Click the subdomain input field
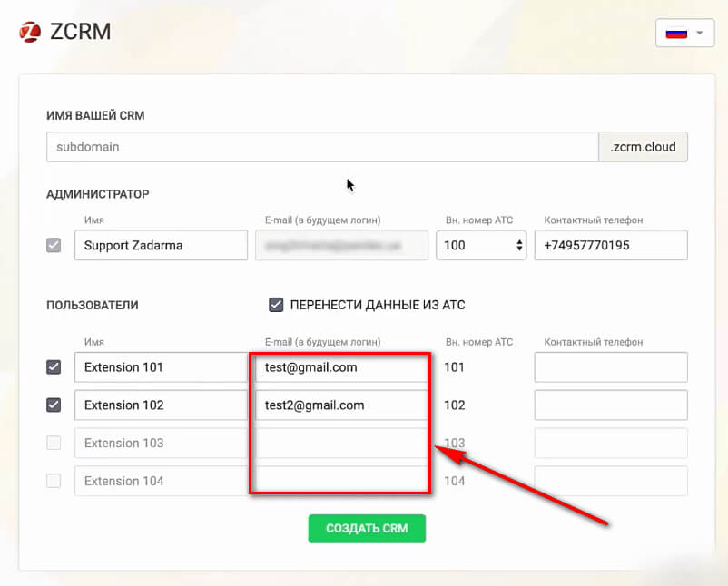Viewport: 728px width, 586px height. point(322,147)
